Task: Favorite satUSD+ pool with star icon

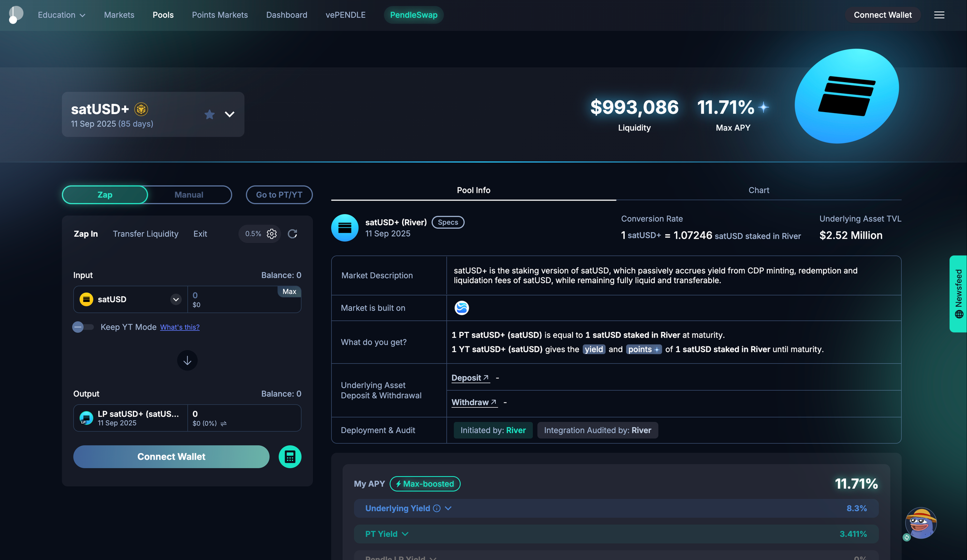Action: point(209,115)
